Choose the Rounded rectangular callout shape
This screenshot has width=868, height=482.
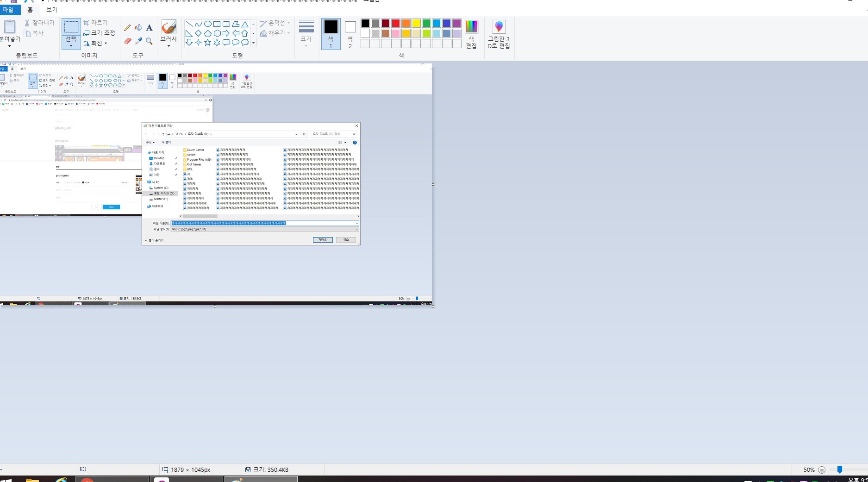click(x=226, y=43)
